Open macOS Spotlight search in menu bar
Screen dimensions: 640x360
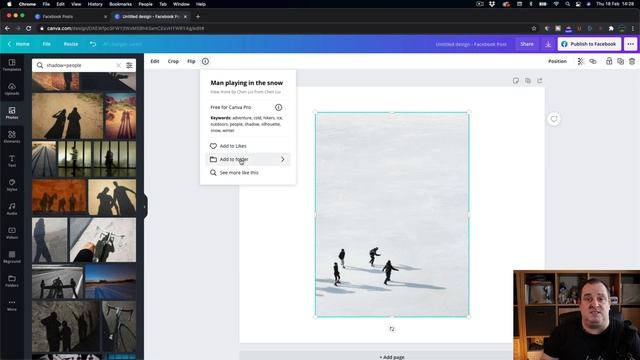click(x=567, y=4)
